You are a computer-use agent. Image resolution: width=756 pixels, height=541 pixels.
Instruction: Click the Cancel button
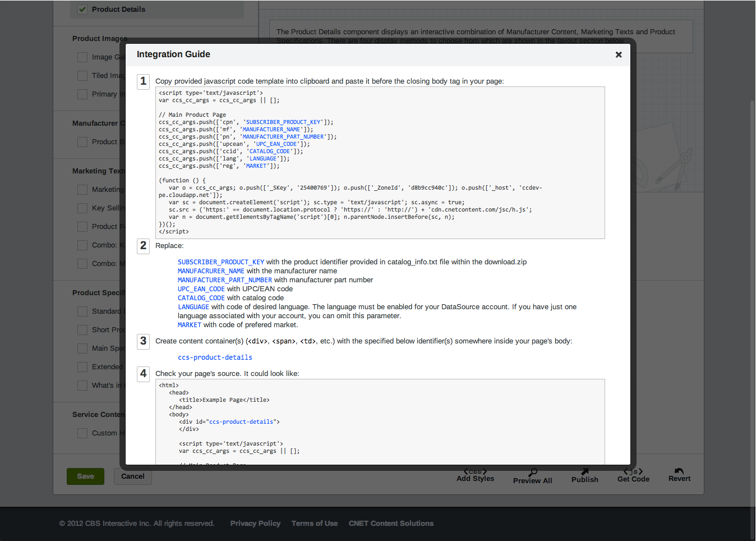133,476
